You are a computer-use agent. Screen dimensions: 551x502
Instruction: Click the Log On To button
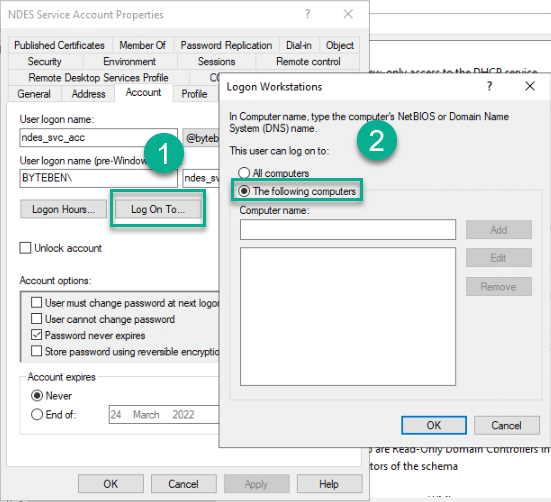[x=158, y=209]
